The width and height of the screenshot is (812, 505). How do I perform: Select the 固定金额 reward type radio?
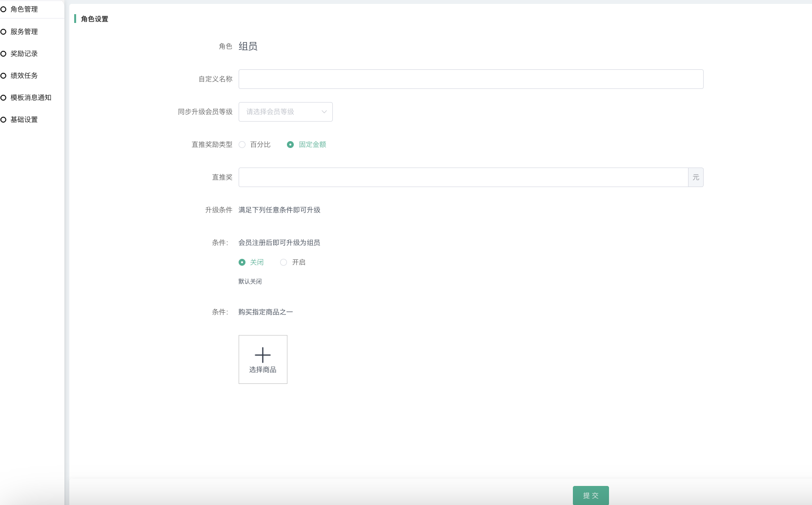290,145
